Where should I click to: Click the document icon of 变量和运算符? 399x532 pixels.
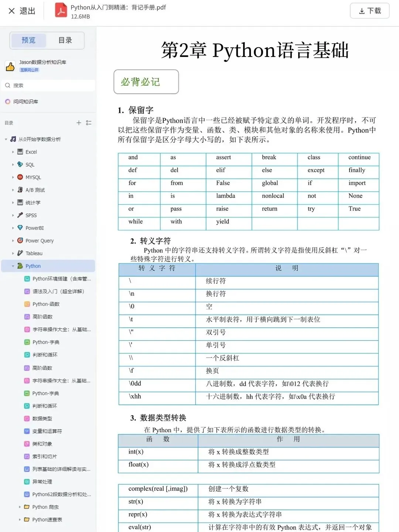tap(27, 431)
